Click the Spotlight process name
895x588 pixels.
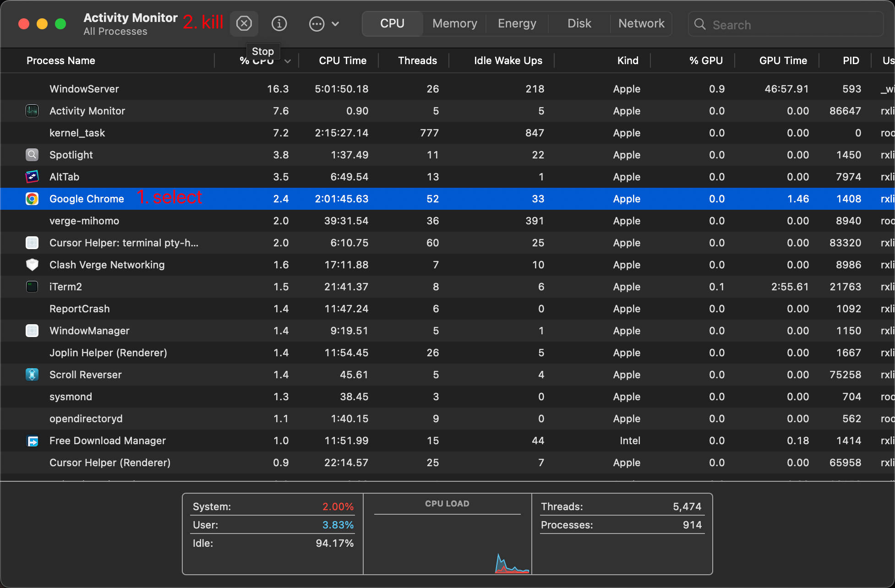tap(71, 155)
